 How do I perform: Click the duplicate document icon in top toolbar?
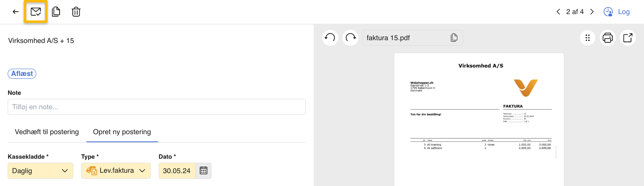[x=56, y=12]
